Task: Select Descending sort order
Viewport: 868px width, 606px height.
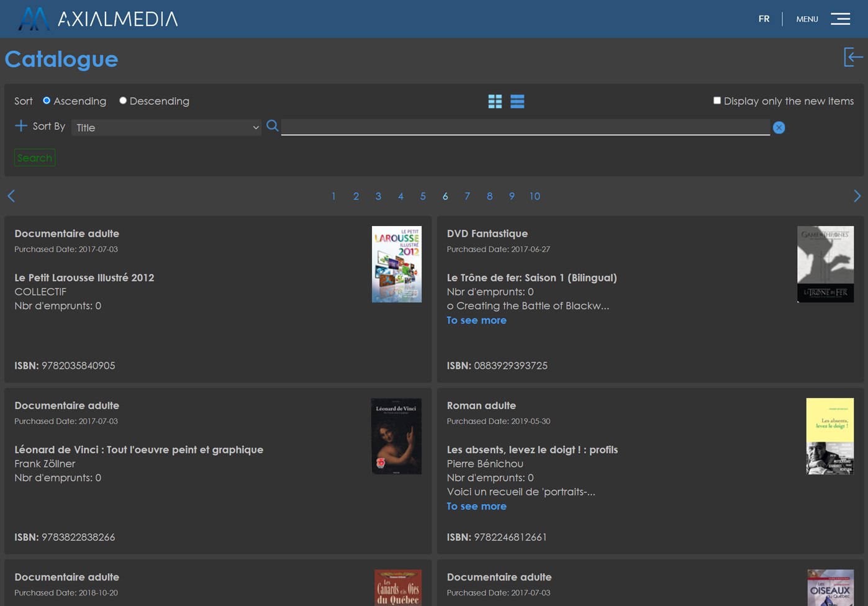Action: pos(123,101)
